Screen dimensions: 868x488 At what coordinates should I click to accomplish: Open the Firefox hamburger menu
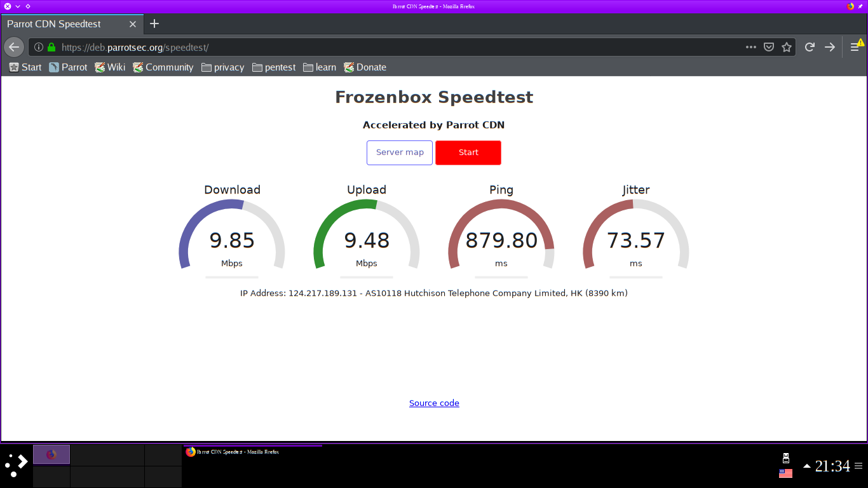tap(855, 47)
